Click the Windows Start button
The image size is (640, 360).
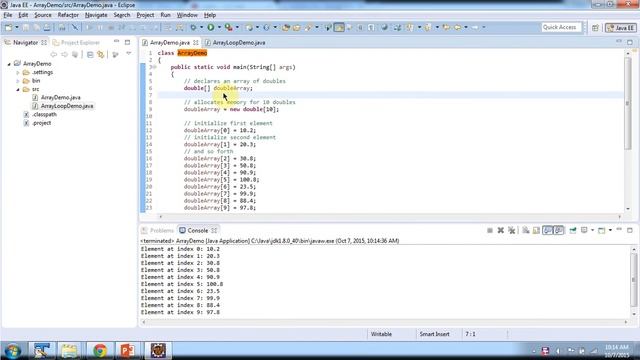(13, 351)
